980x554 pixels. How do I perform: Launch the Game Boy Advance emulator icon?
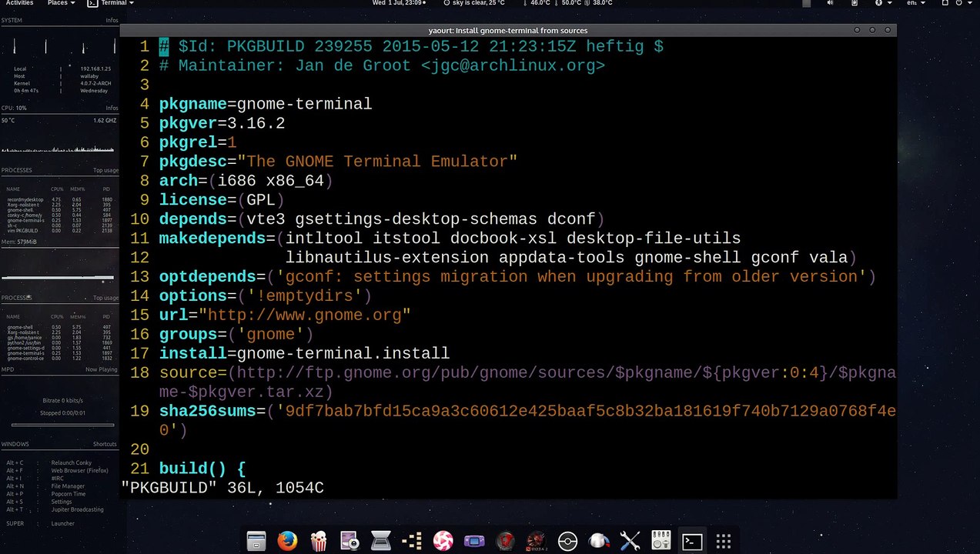click(x=474, y=541)
